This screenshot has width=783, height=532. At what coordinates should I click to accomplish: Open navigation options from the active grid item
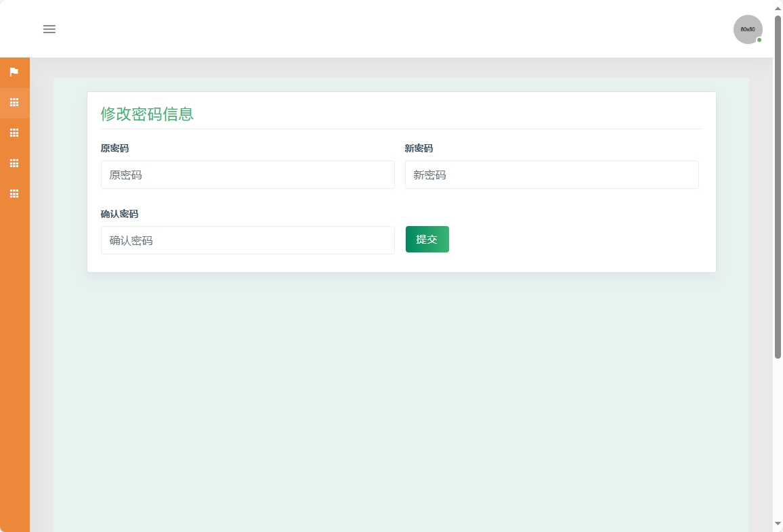pyautogui.click(x=14, y=103)
